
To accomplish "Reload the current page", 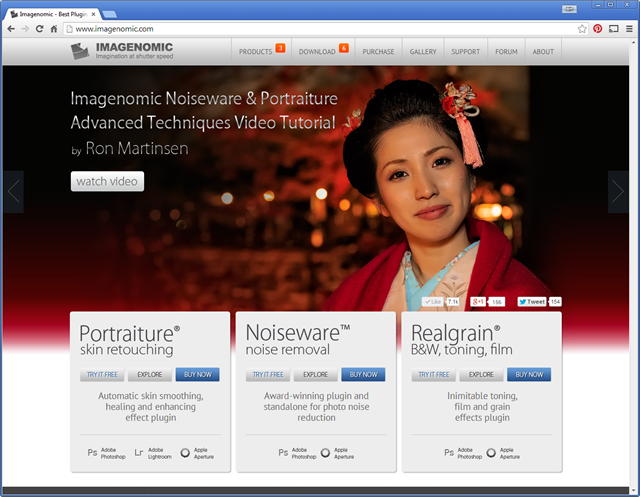I will pos(39,29).
